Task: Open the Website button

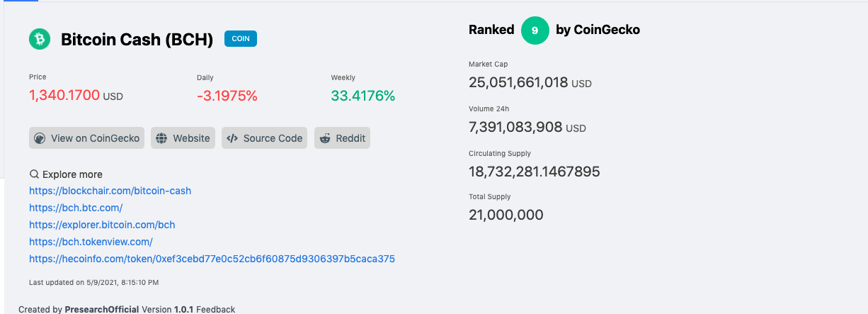Action: pyautogui.click(x=183, y=138)
